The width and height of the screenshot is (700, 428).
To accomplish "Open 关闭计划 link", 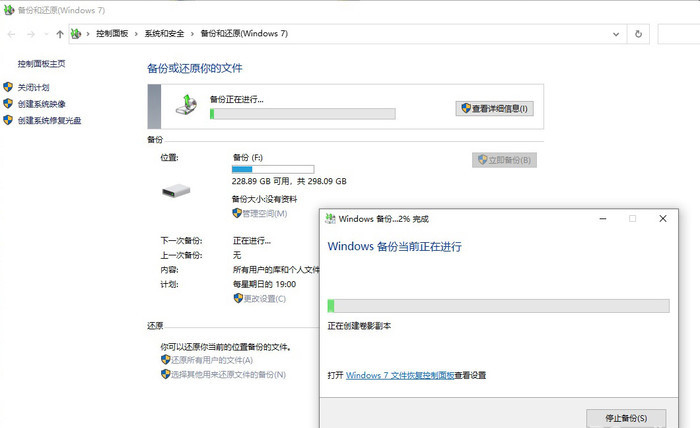I will [33, 87].
